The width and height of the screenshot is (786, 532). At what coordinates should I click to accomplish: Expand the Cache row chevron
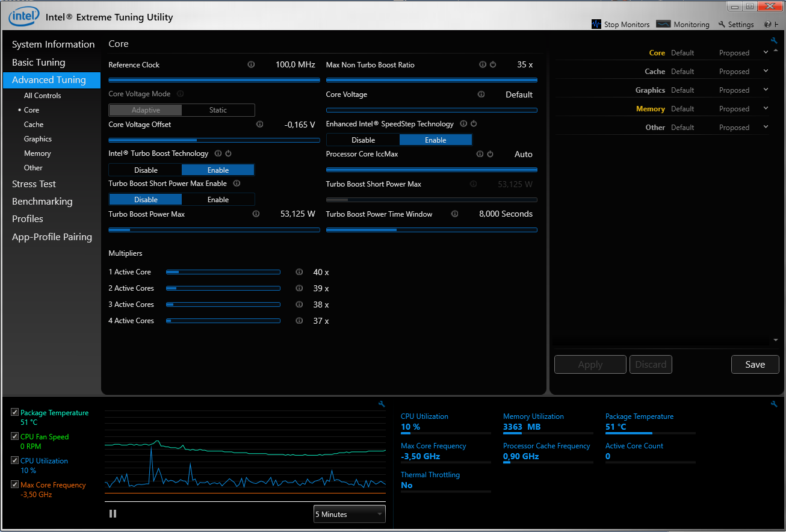(x=766, y=71)
